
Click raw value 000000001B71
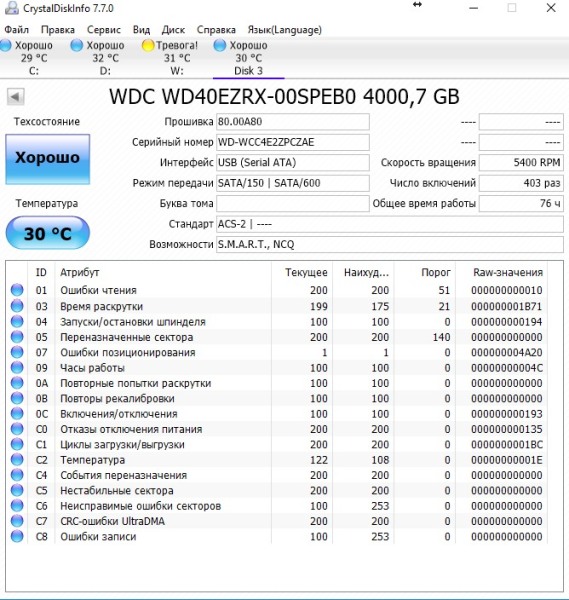tap(507, 306)
